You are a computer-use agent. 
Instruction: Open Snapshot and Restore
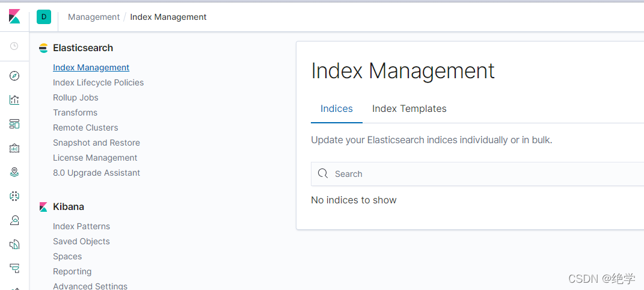pyautogui.click(x=97, y=143)
